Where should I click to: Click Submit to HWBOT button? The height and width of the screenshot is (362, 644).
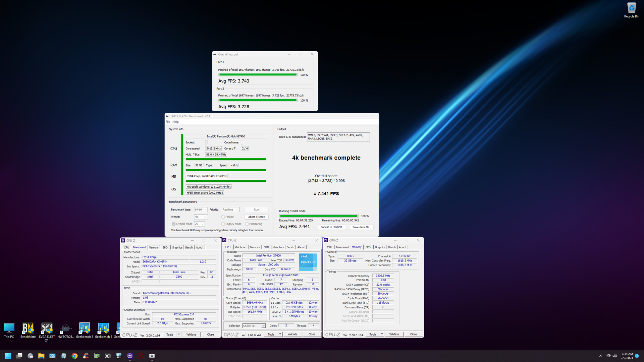[x=331, y=227]
